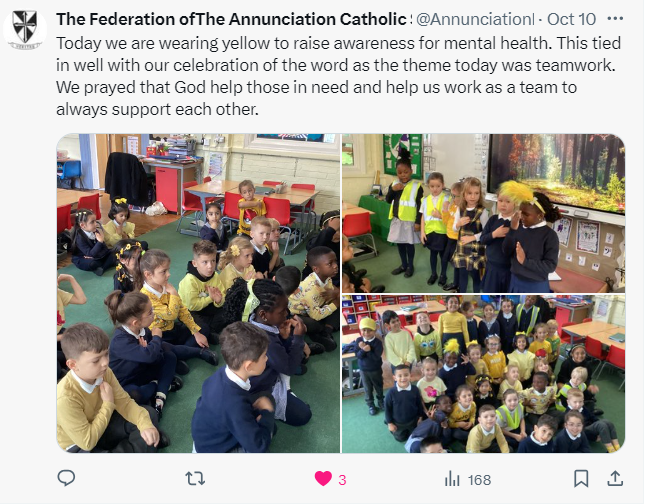Screen dimensions: 654x504
Task: Click the share upload arrow icon
Action: click(615, 478)
